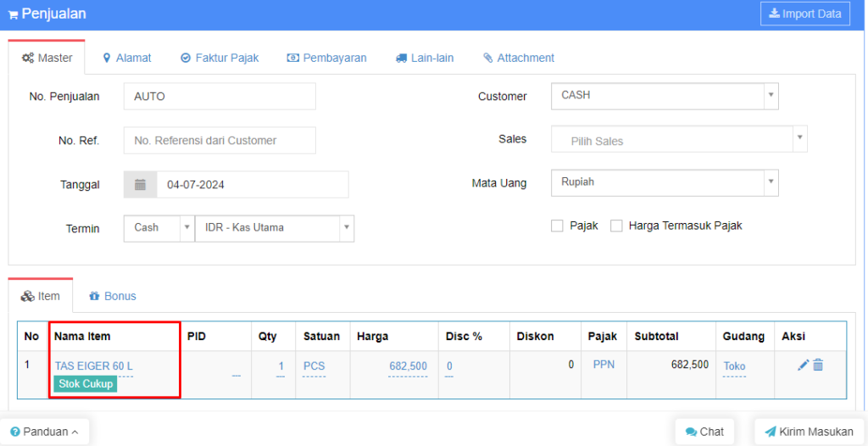The height and width of the screenshot is (446, 868).
Task: Click the calendar icon beside Tanggal field
Action: tap(141, 185)
